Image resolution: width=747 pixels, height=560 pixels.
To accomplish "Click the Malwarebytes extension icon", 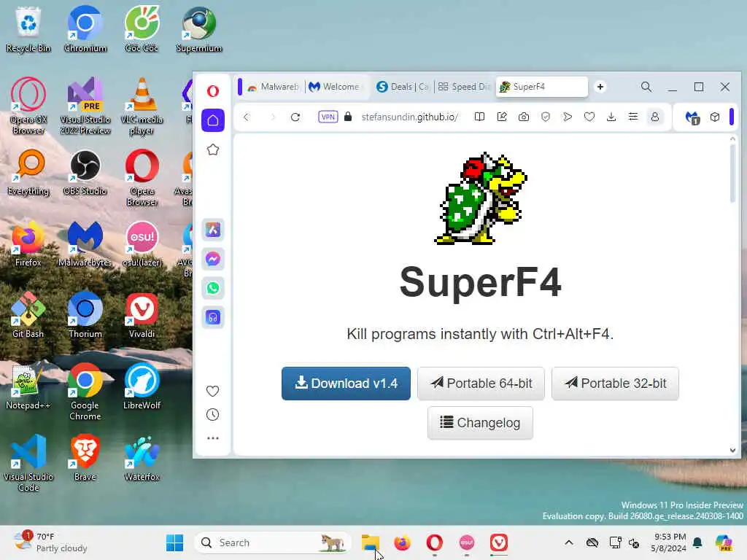I will [692, 117].
